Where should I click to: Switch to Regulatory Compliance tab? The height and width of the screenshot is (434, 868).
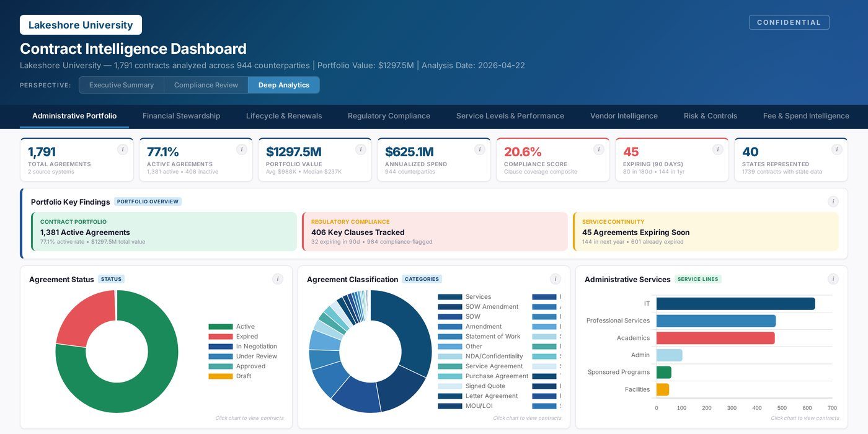(389, 116)
